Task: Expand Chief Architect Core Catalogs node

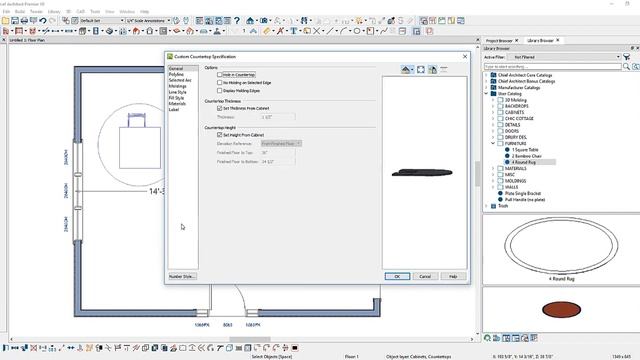Action: click(x=486, y=75)
